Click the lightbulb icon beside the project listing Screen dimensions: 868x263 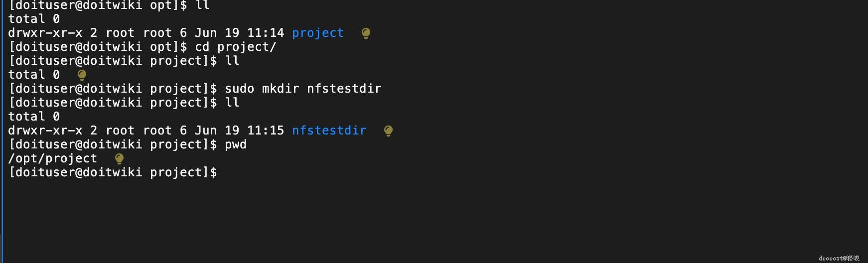point(366,33)
